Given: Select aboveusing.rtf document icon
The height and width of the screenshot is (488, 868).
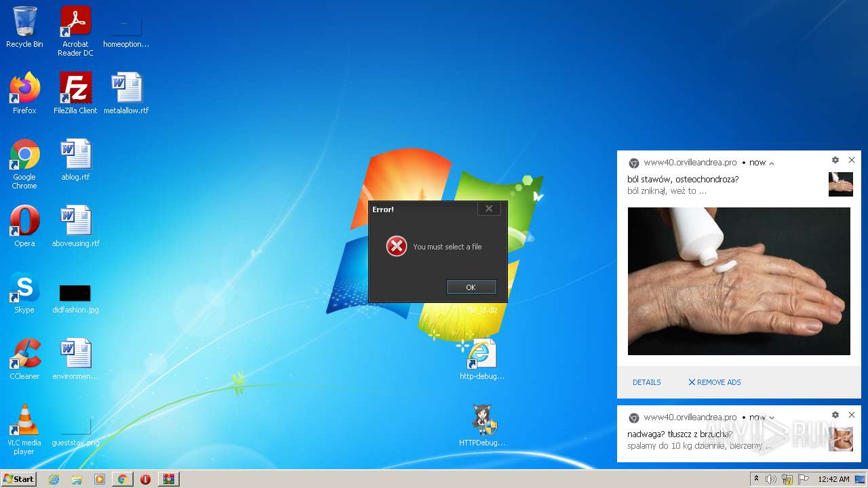Looking at the screenshot, I should (x=75, y=226).
